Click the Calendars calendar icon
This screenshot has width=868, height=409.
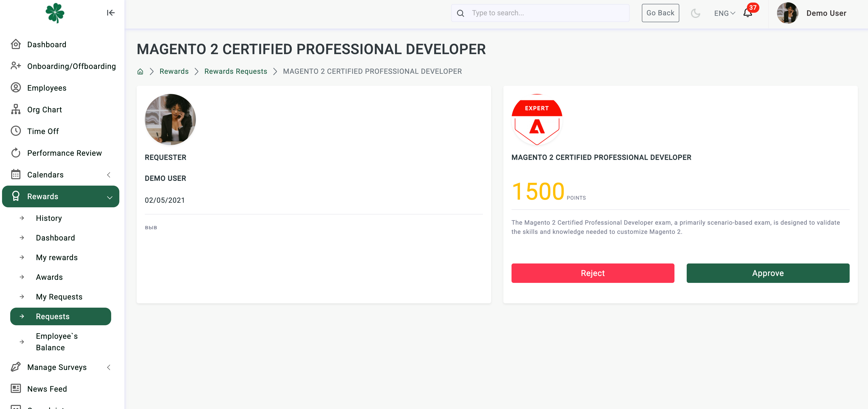pyautogui.click(x=16, y=174)
